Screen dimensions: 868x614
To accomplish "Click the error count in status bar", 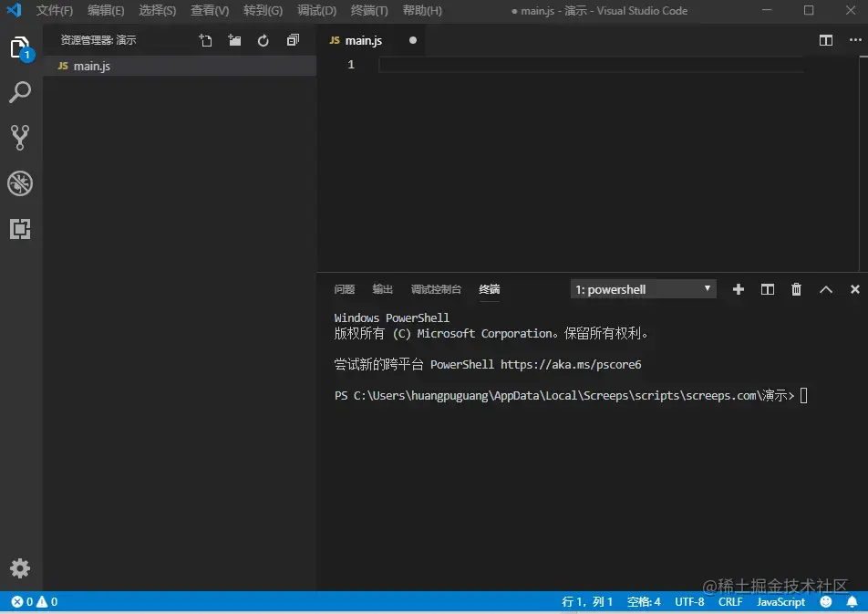I will point(22,602).
